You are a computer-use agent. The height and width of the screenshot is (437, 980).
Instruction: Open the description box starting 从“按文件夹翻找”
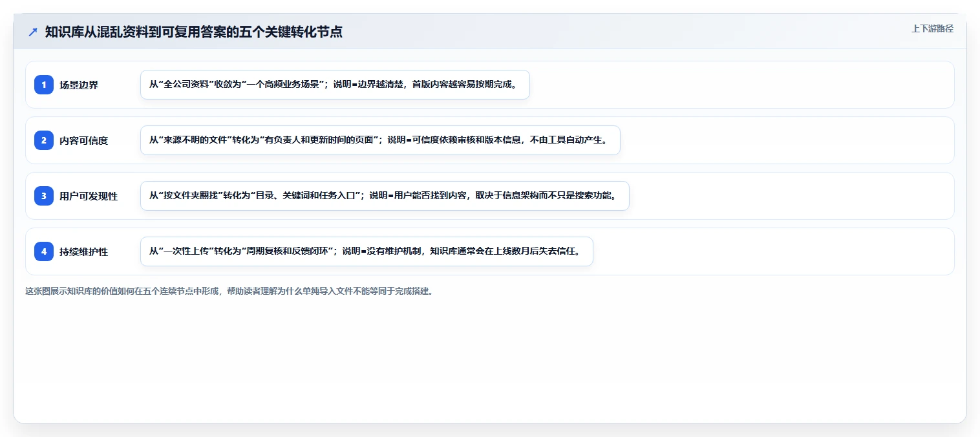385,196
